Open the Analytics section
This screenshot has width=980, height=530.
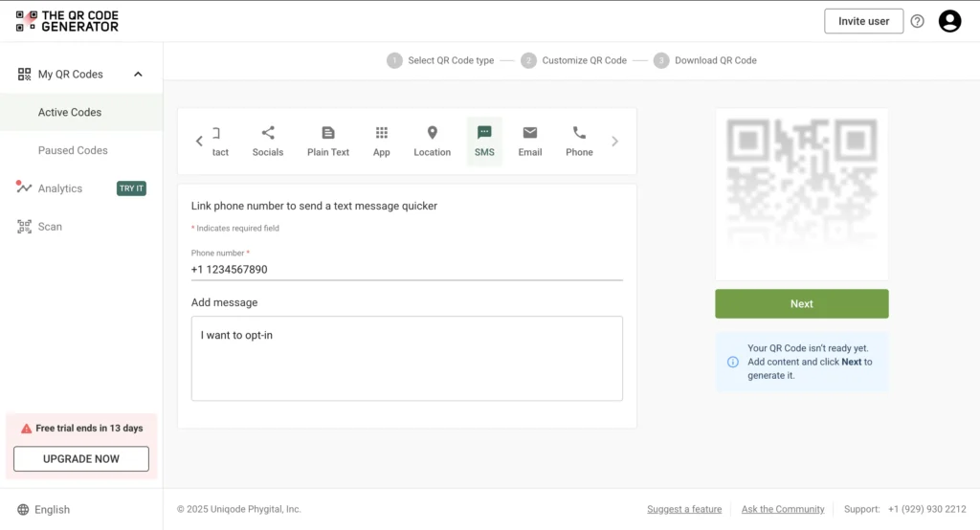tap(60, 188)
